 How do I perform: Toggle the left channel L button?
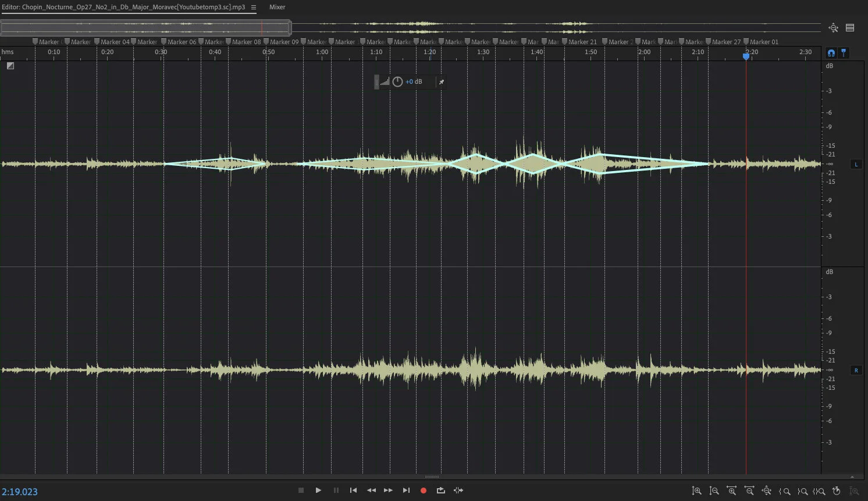[x=856, y=164]
